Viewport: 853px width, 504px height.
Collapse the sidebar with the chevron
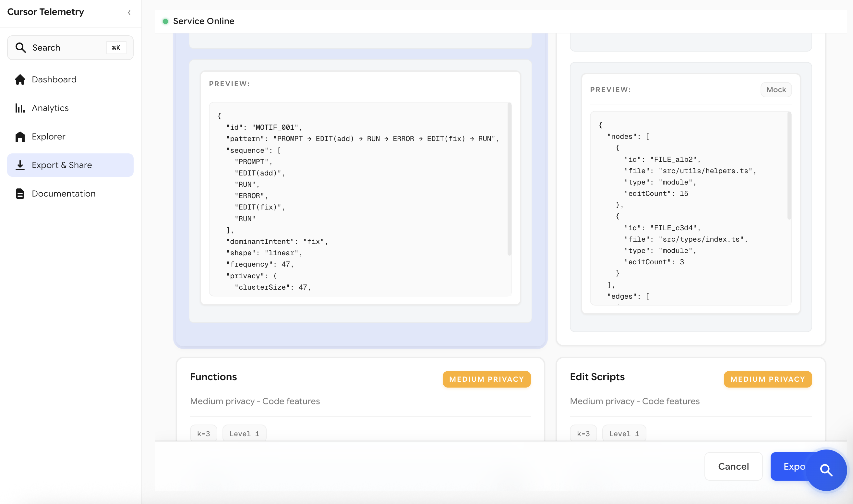(129, 12)
